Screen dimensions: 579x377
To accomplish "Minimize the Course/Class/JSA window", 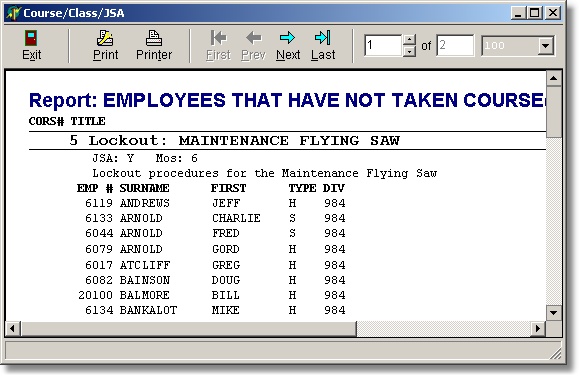I will [x=518, y=13].
